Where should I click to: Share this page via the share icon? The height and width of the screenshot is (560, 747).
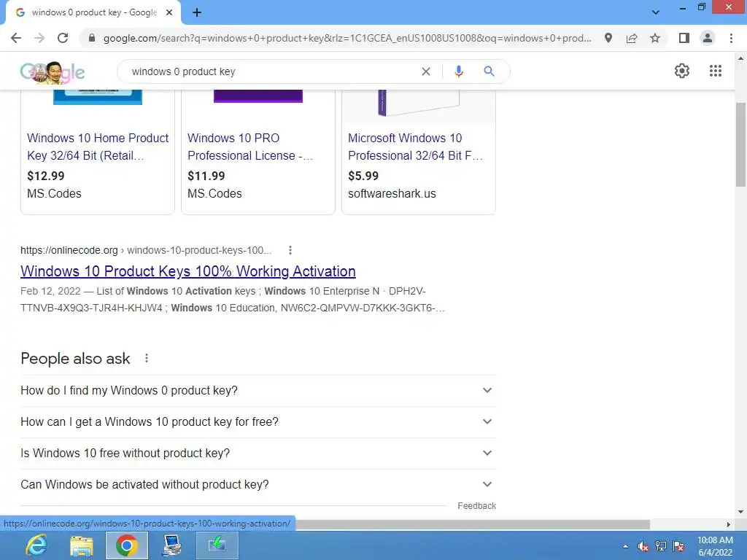coord(632,38)
